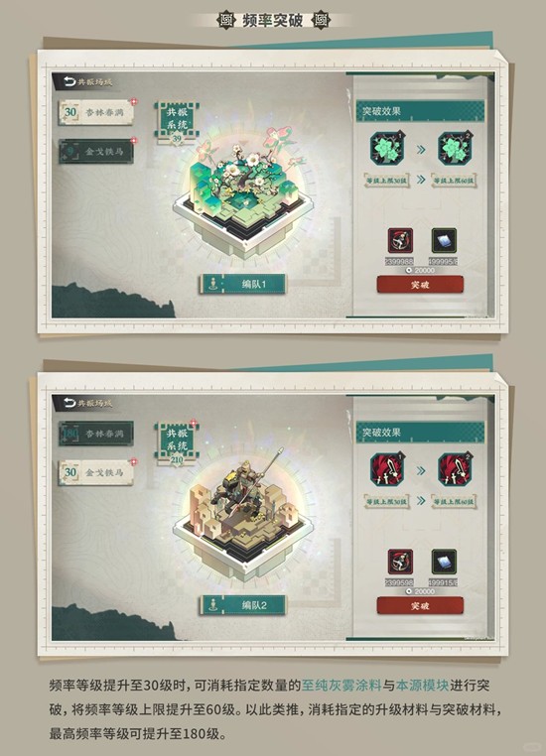This screenshot has height=756, width=546.
Task: Click the blue module material icon in bottom panel
Action: click(444, 562)
